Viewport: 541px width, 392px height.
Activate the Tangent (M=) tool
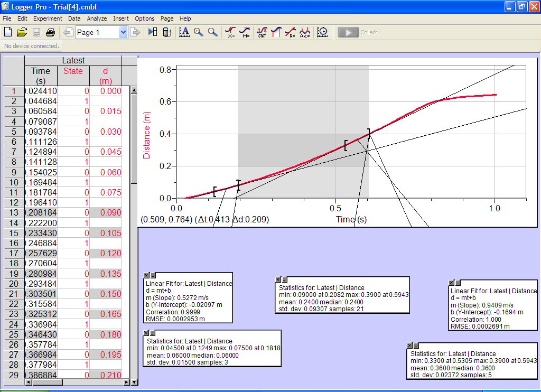[x=245, y=32]
